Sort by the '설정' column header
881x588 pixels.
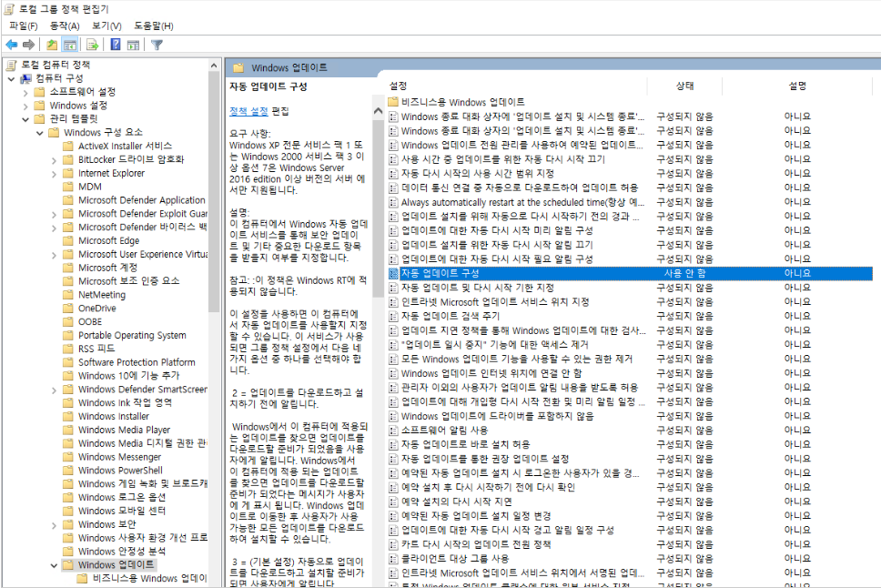[516, 86]
